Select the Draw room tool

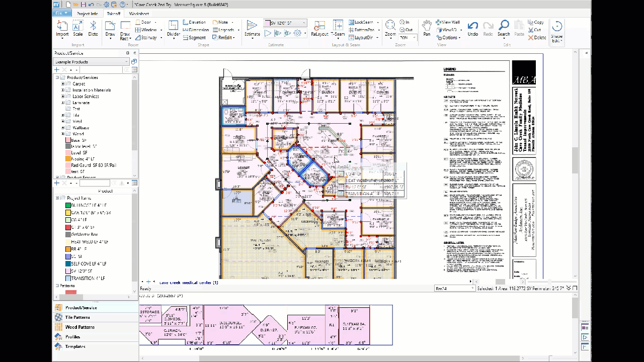110,30
